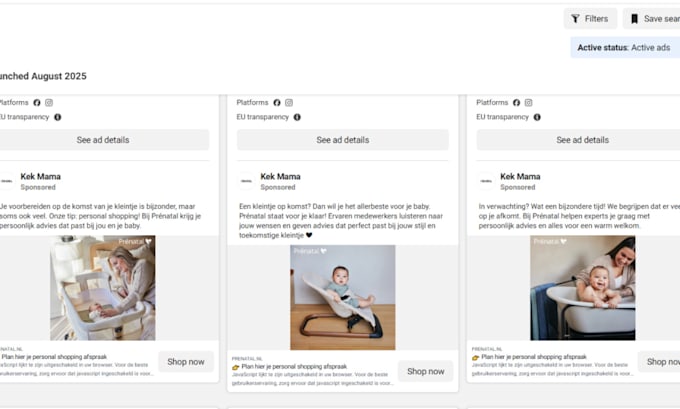Click EU transparency info icon in left ad
This screenshot has width=680, height=409.
[57, 117]
